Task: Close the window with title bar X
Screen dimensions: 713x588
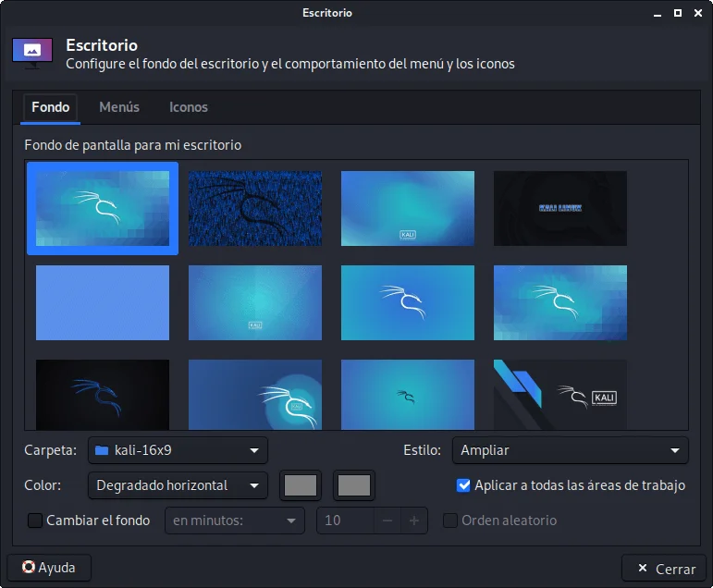Action: (x=698, y=13)
